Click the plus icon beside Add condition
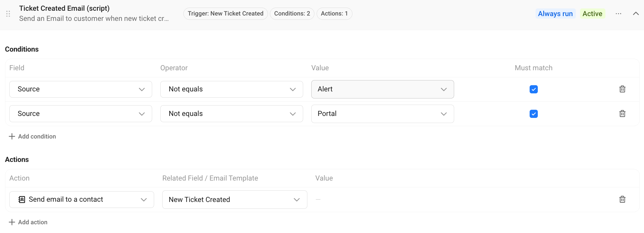This screenshot has width=644, height=233. tap(12, 137)
